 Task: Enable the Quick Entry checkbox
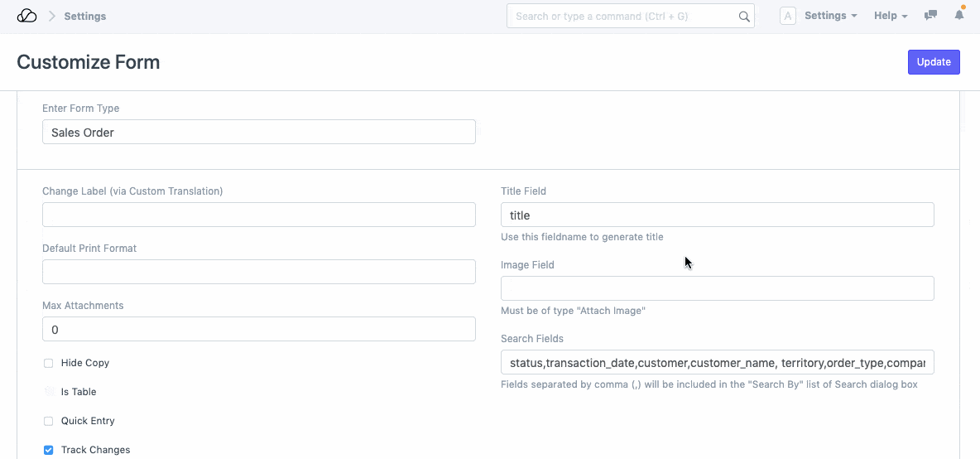[x=49, y=421]
